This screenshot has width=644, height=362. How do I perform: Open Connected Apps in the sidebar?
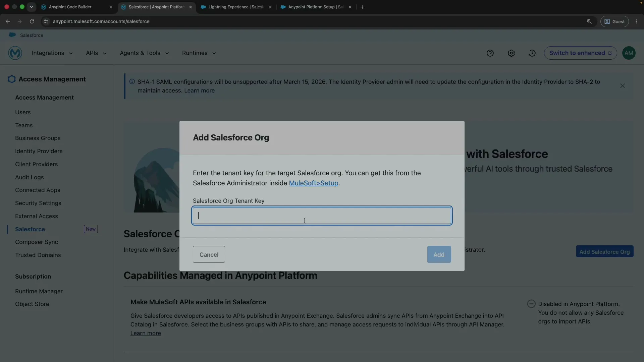38,190
